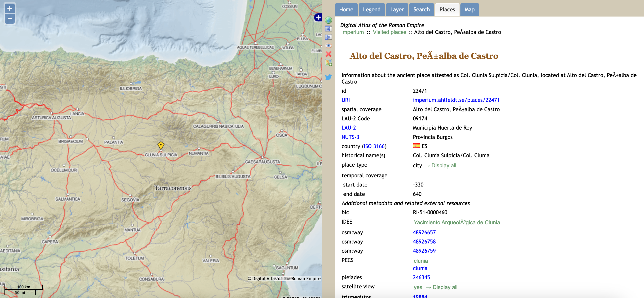Toggle the eye visibility icon
This screenshot has height=298, width=644.
click(328, 46)
